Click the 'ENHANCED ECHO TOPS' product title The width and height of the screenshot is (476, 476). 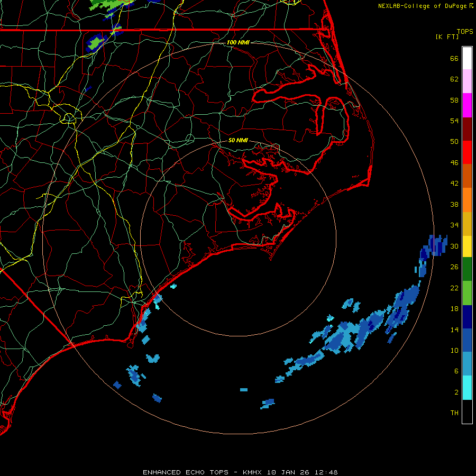186,472
